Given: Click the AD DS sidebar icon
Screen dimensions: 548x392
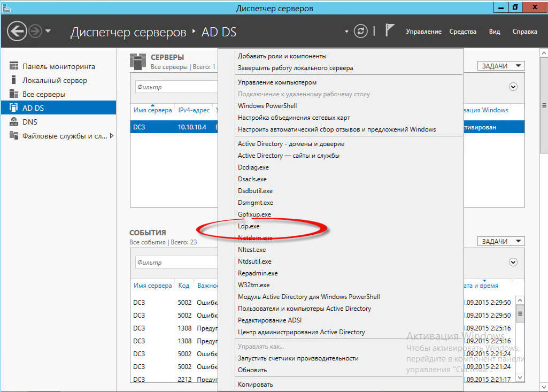Looking at the screenshot, I should (13, 107).
